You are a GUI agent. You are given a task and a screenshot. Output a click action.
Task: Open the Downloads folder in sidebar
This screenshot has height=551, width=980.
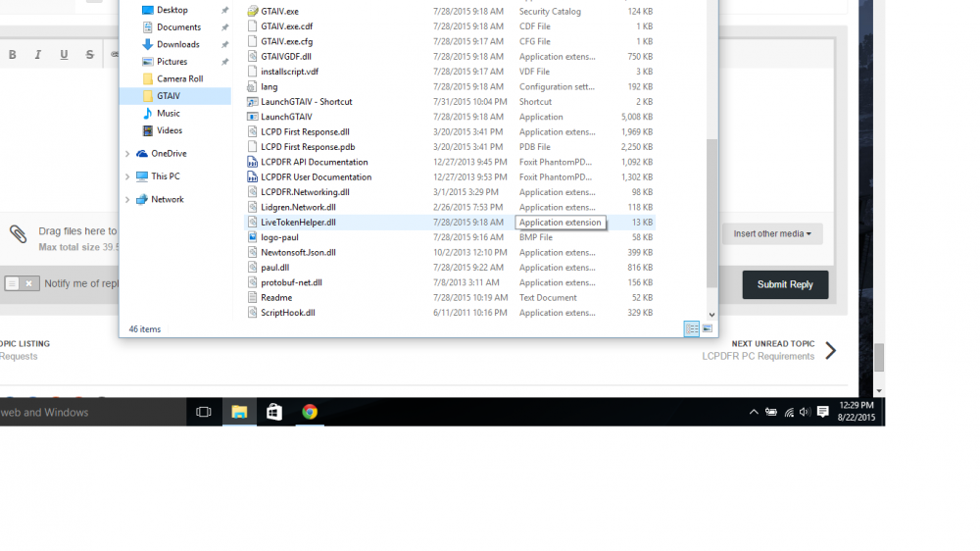point(178,44)
